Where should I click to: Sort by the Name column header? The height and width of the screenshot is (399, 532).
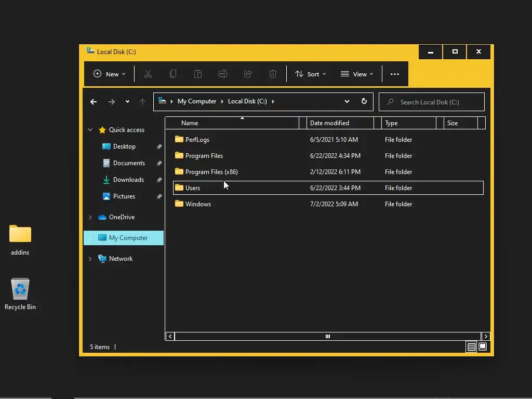232,123
